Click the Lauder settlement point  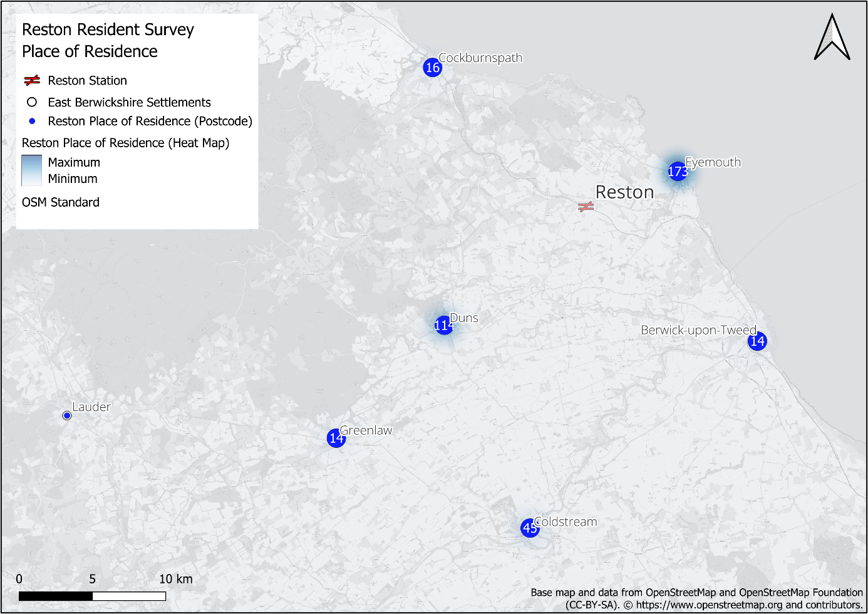pyautogui.click(x=67, y=415)
